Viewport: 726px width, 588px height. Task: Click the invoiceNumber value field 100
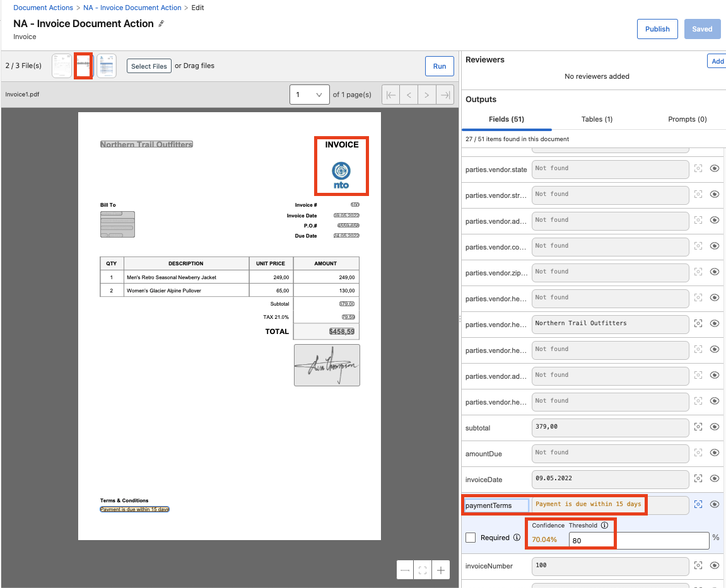610,566
